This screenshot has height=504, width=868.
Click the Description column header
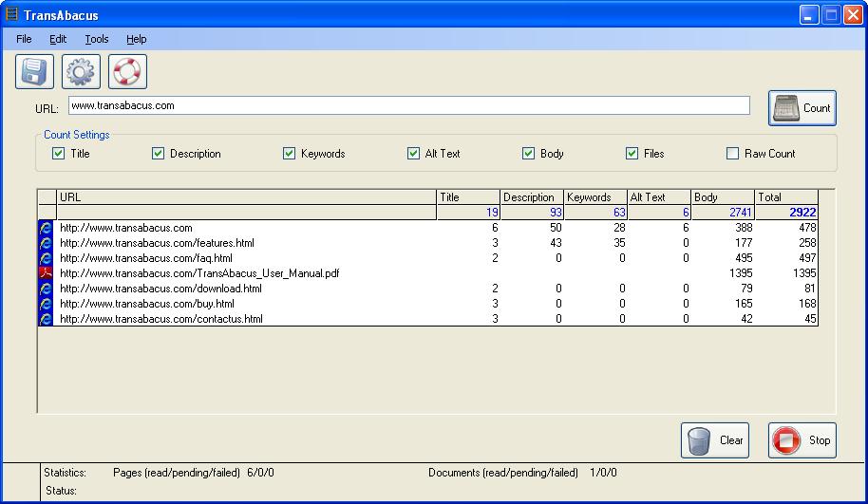click(x=532, y=197)
